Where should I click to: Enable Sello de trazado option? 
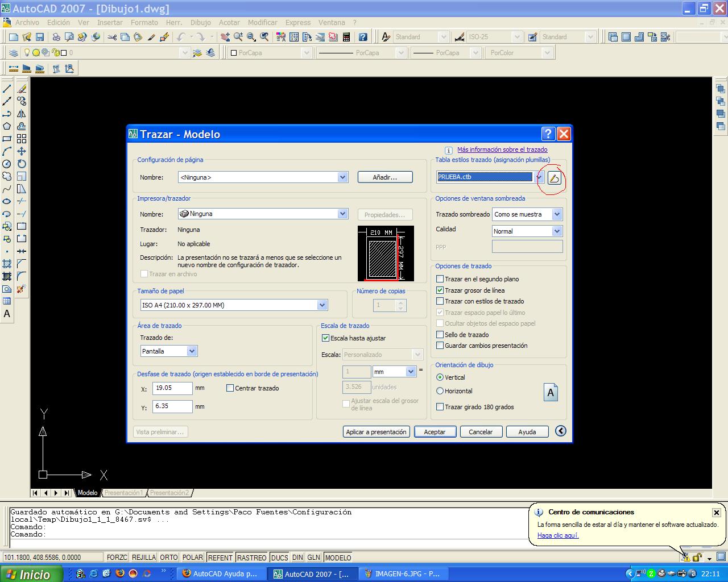(440, 335)
